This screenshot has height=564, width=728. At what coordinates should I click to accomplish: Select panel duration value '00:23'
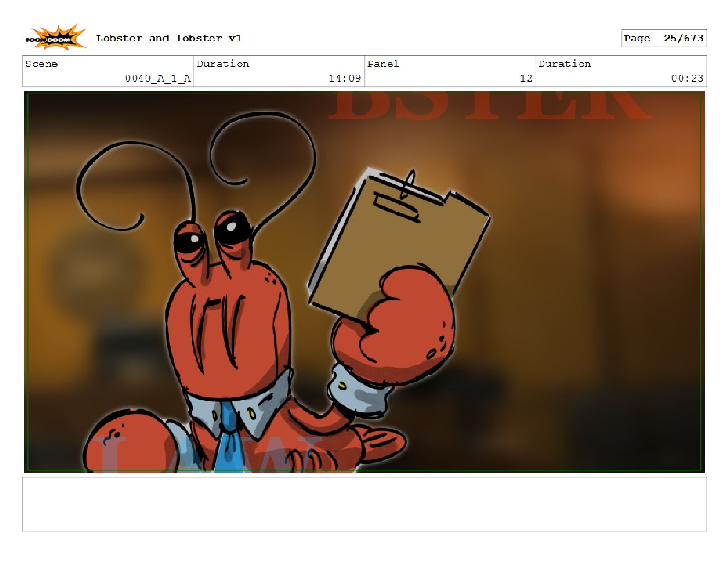[687, 78]
